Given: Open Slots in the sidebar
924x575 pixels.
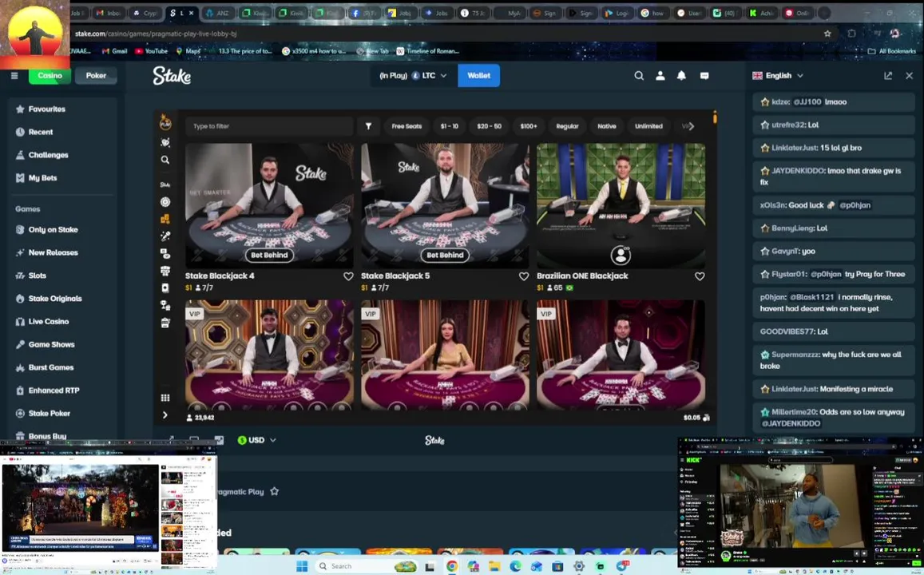Looking at the screenshot, I should click(61, 276).
